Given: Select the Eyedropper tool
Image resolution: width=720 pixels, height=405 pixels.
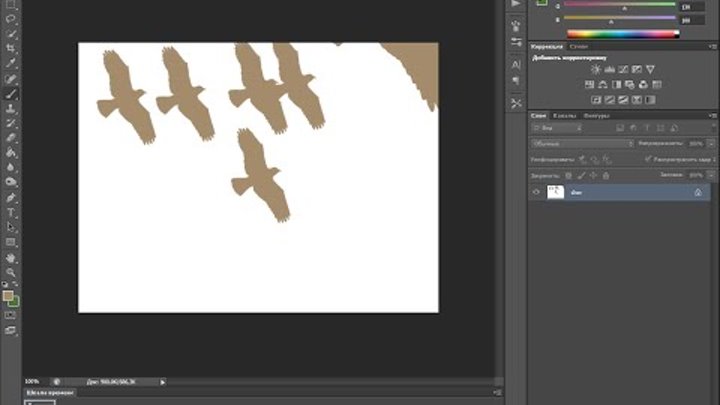Looking at the screenshot, I should [x=11, y=62].
